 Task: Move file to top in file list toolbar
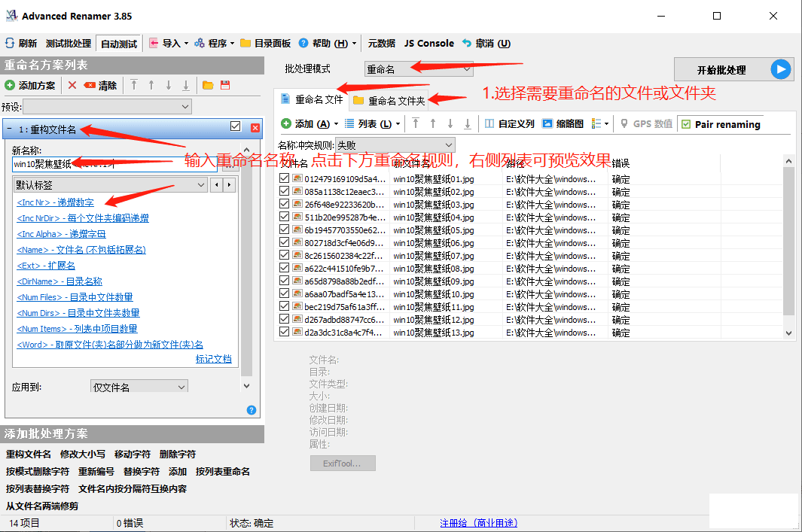[x=416, y=123]
